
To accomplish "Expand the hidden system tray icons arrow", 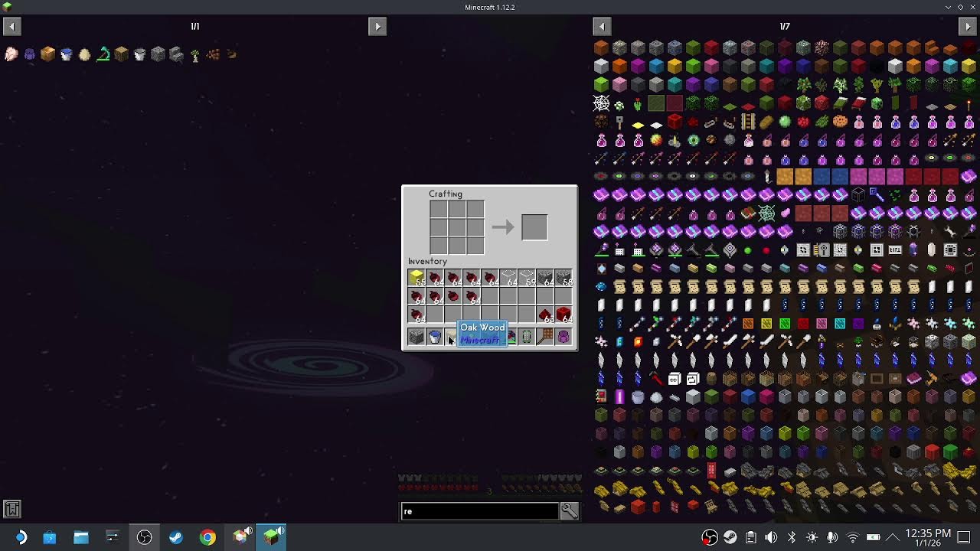I will [x=892, y=537].
